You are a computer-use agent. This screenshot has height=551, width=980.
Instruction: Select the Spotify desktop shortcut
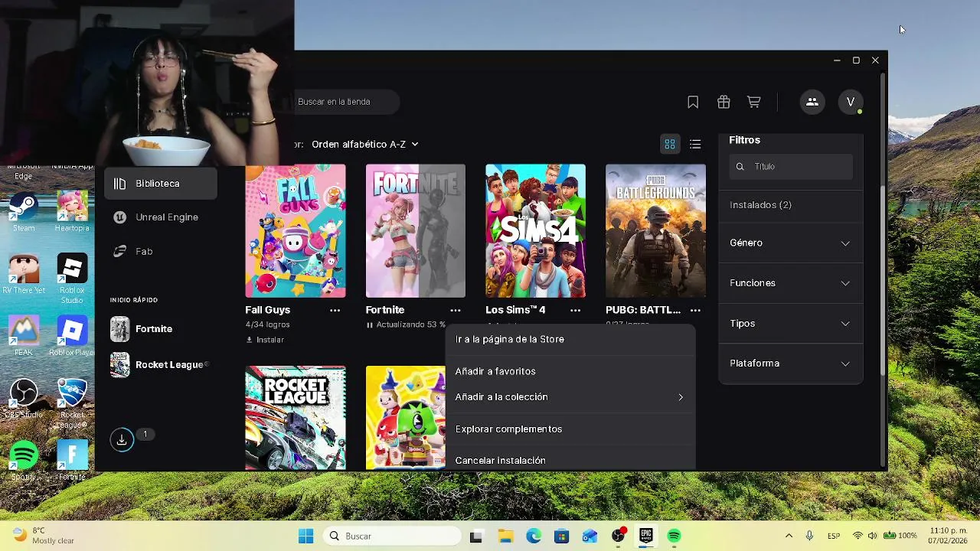pyautogui.click(x=24, y=461)
